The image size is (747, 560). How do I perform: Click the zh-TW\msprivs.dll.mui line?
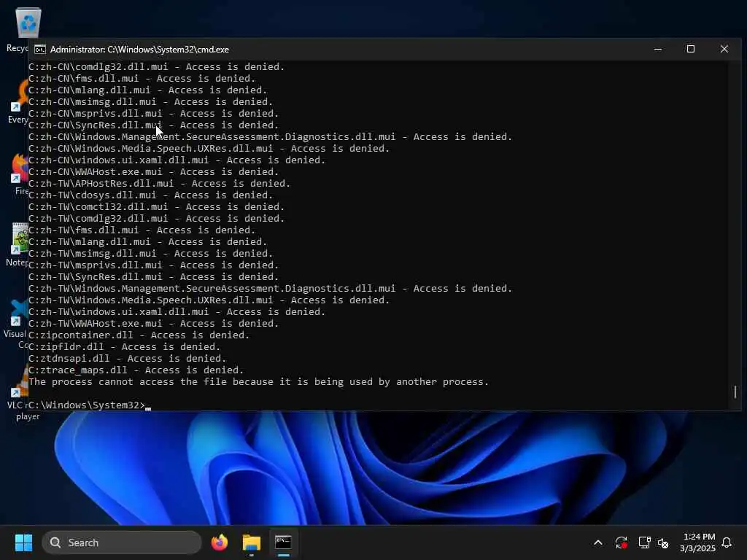tap(154, 265)
